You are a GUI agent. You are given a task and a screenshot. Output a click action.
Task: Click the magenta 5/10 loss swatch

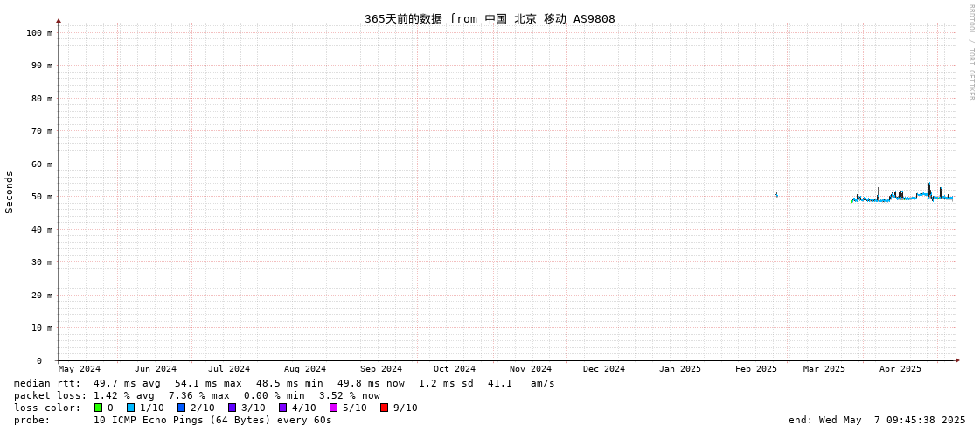click(333, 408)
